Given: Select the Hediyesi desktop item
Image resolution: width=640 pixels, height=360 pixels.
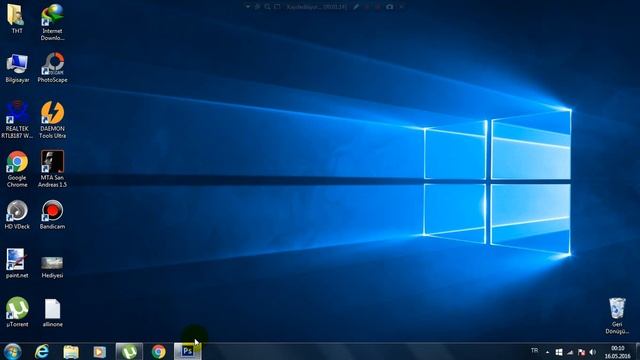Looking at the screenshot, I should [52, 267].
